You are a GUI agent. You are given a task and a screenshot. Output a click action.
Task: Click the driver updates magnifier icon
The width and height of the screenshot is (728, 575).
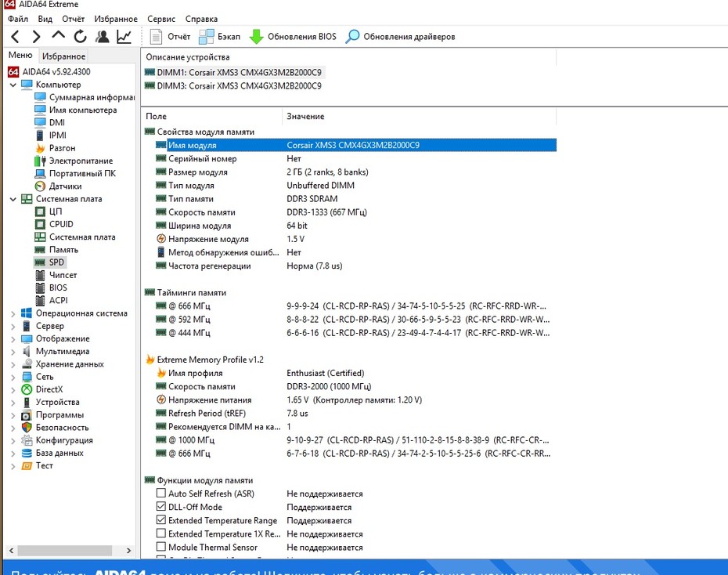coord(352,37)
